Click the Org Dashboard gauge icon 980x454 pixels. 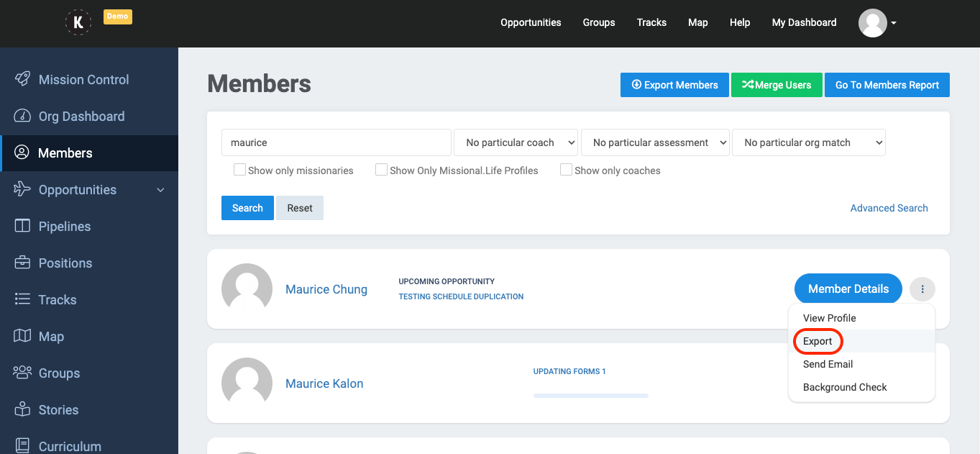pyautogui.click(x=22, y=116)
